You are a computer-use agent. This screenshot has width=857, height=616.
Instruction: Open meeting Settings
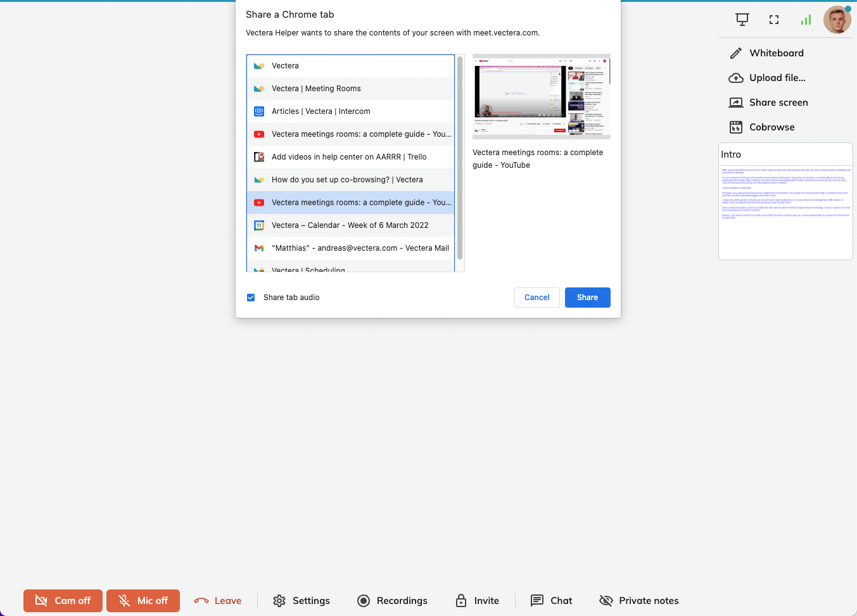click(x=302, y=601)
